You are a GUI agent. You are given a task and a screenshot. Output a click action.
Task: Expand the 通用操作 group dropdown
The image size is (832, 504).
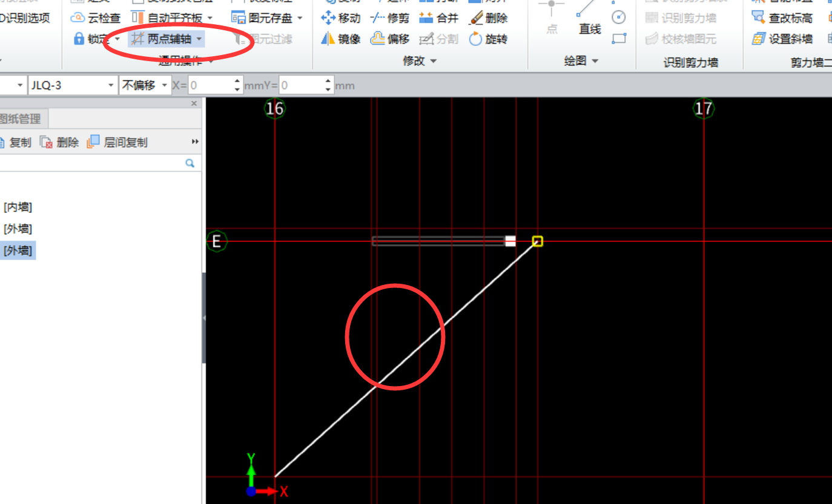point(211,61)
